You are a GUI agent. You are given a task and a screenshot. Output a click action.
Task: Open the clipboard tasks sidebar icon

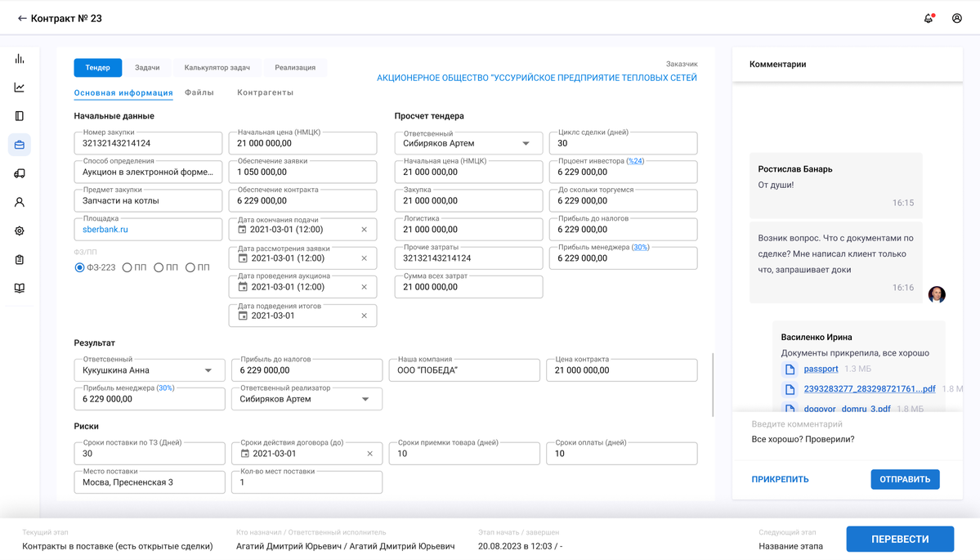[20, 260]
